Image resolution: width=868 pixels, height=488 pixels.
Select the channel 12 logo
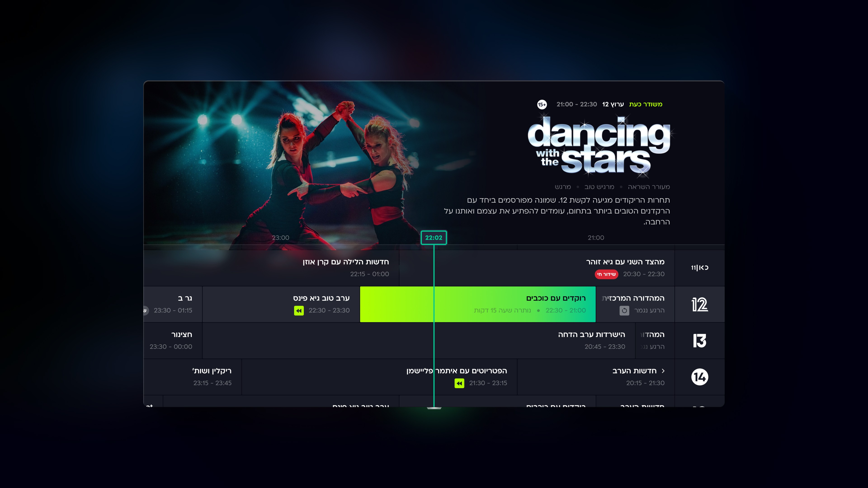(700, 305)
